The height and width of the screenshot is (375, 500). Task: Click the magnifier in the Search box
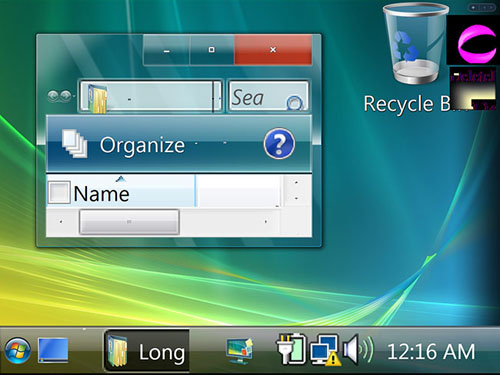[295, 103]
